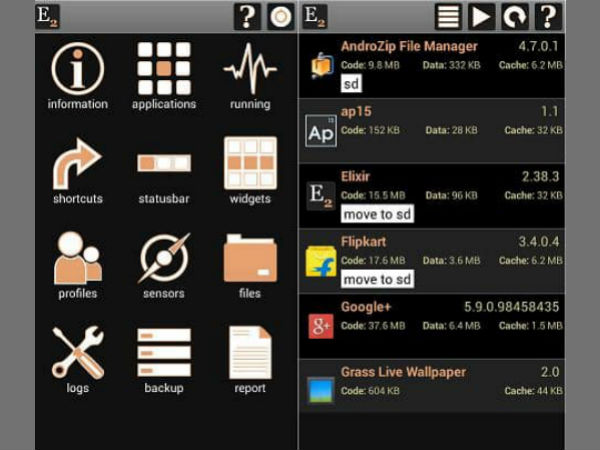
Task: Open the profiles icon
Action: tap(77, 259)
